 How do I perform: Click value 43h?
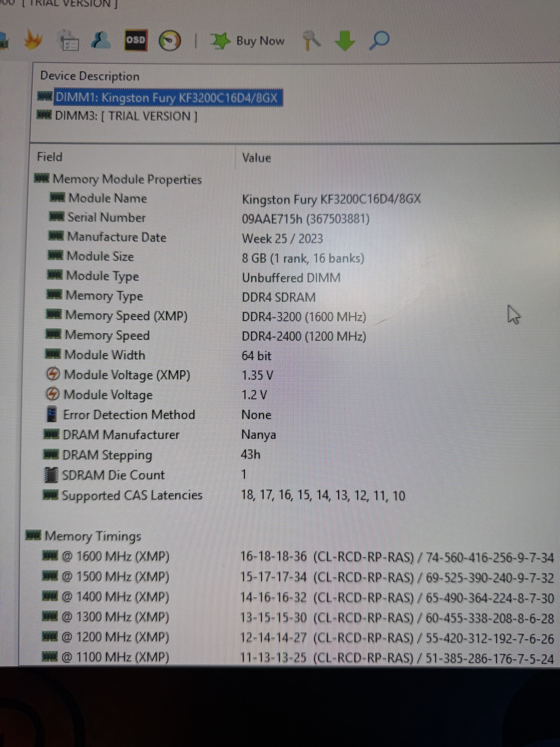point(251,454)
